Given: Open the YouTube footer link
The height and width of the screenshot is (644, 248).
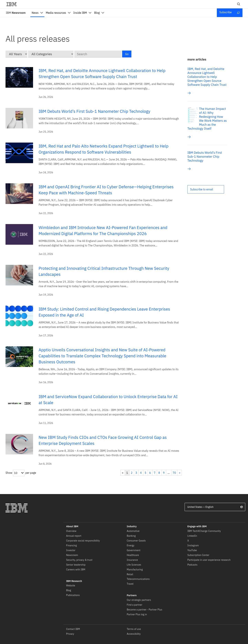Looking at the screenshot, I should [x=192, y=550].
